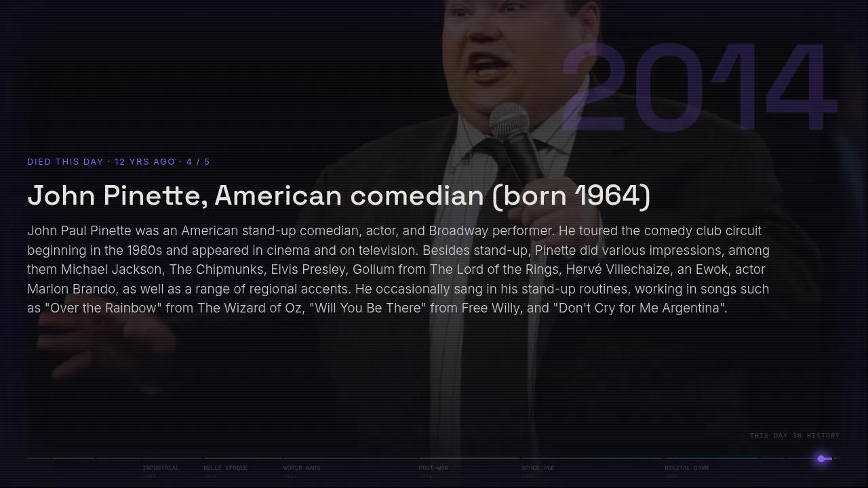The height and width of the screenshot is (488, 868).
Task: Click the '4 / 5' event counter
Action: click(x=198, y=161)
